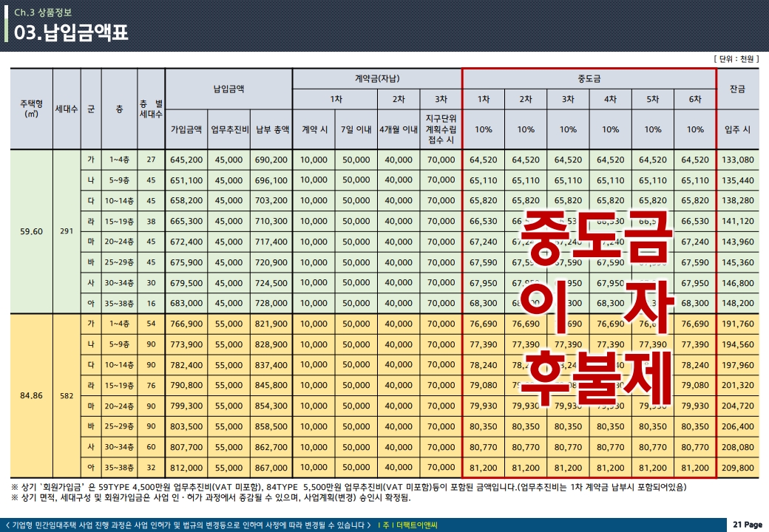Screen dimensions: 769x532
Task: Click the 납부 총액 value '867,000'
Action: tap(271, 468)
